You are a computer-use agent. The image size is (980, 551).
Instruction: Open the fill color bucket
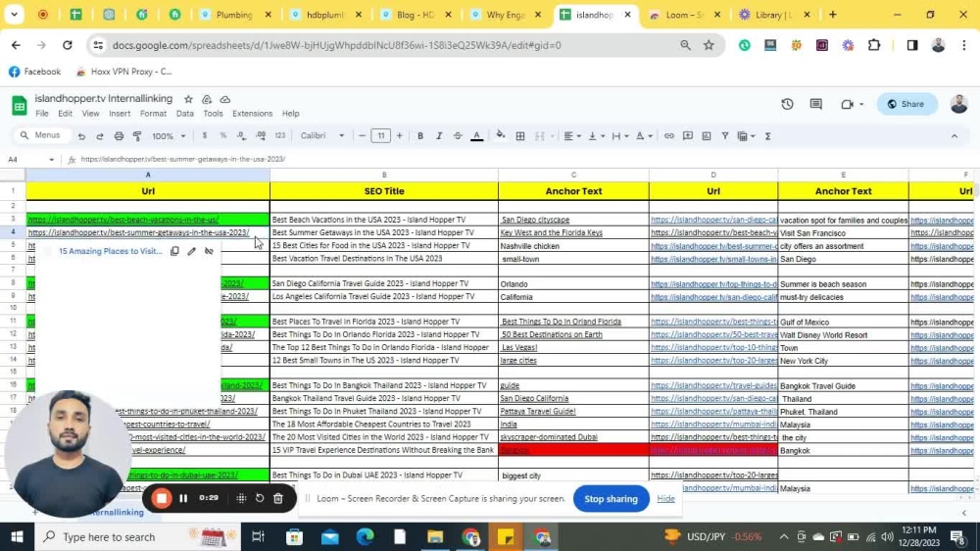[x=500, y=135]
